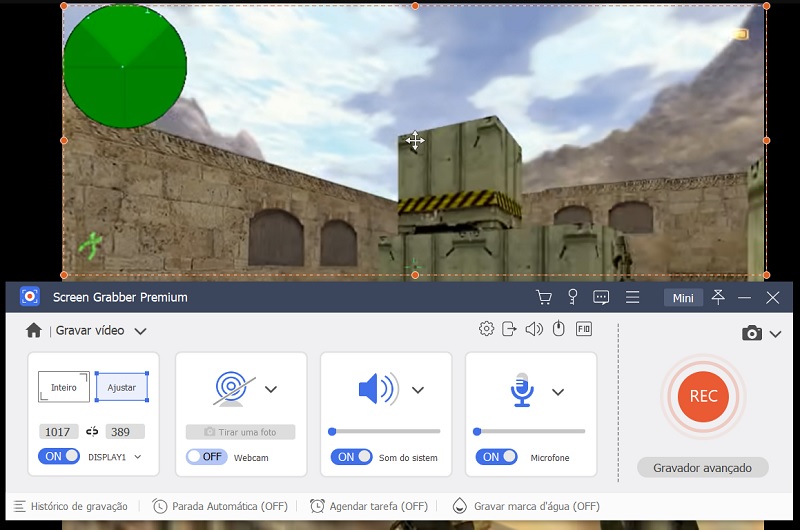The image size is (800, 530).
Task: Click the top-left corner region handle
Action: [64, 6]
